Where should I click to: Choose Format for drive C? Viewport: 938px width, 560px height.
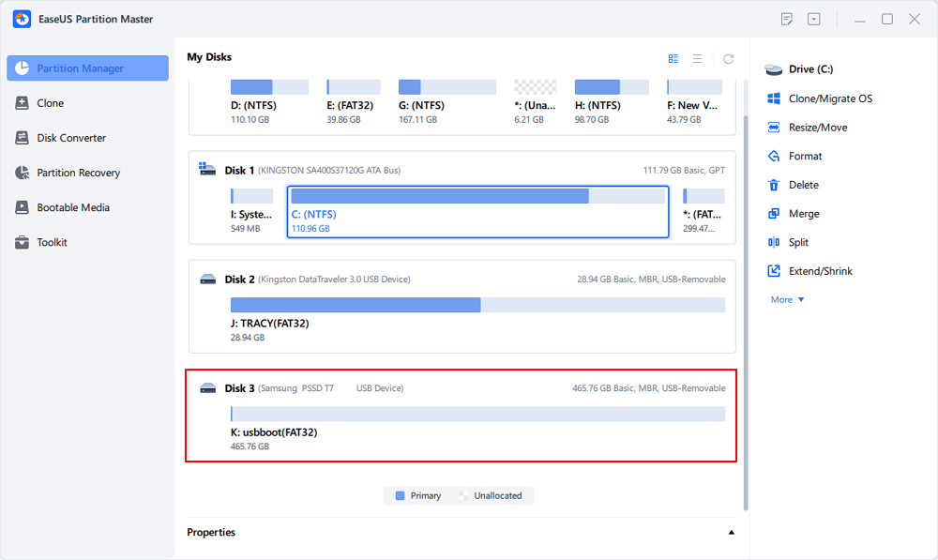tap(805, 156)
